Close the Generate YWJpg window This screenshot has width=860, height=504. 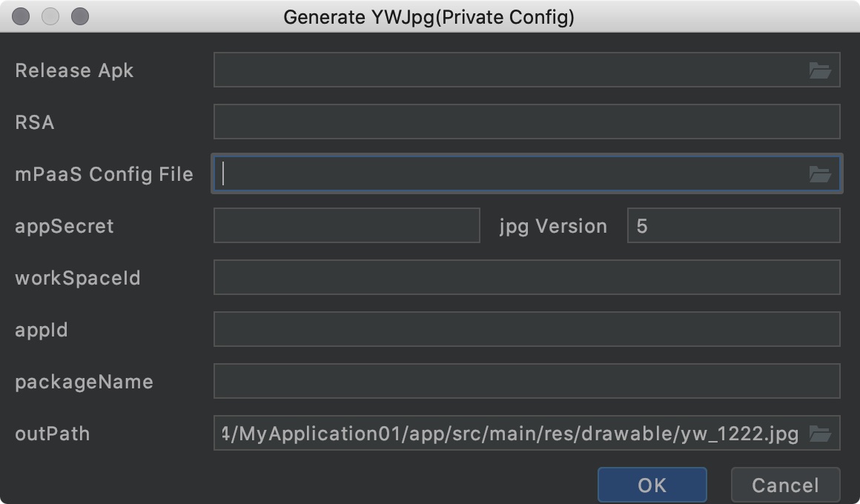(21, 16)
